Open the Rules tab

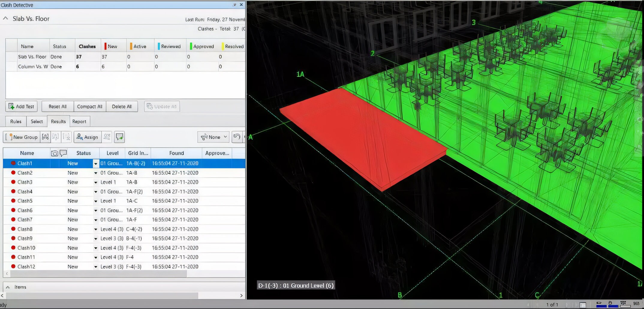[x=16, y=121]
